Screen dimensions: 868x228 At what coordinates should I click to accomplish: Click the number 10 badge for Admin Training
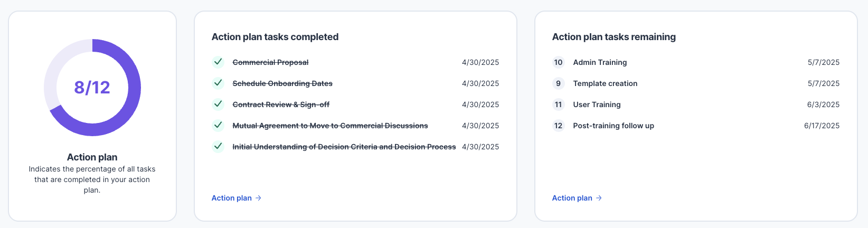click(x=559, y=62)
